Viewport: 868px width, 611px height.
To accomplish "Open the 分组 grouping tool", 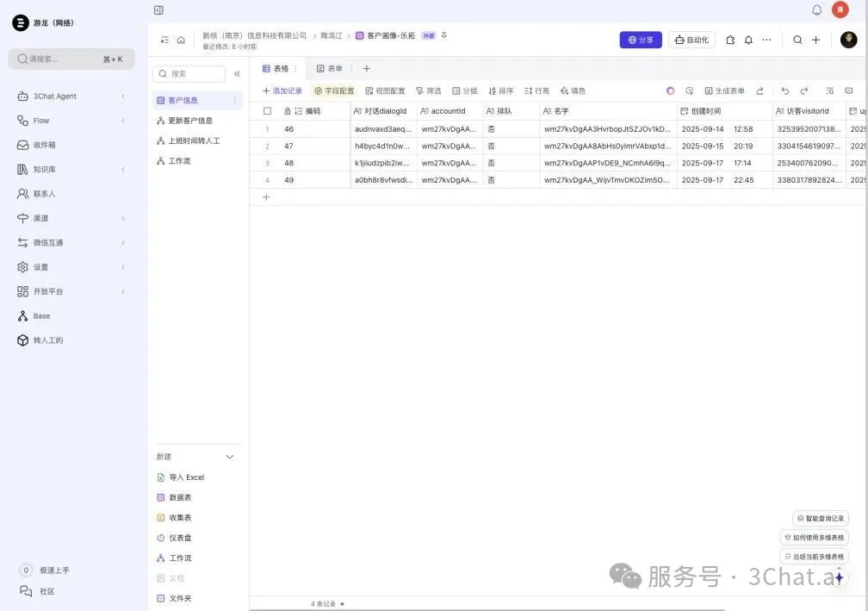I will [464, 90].
